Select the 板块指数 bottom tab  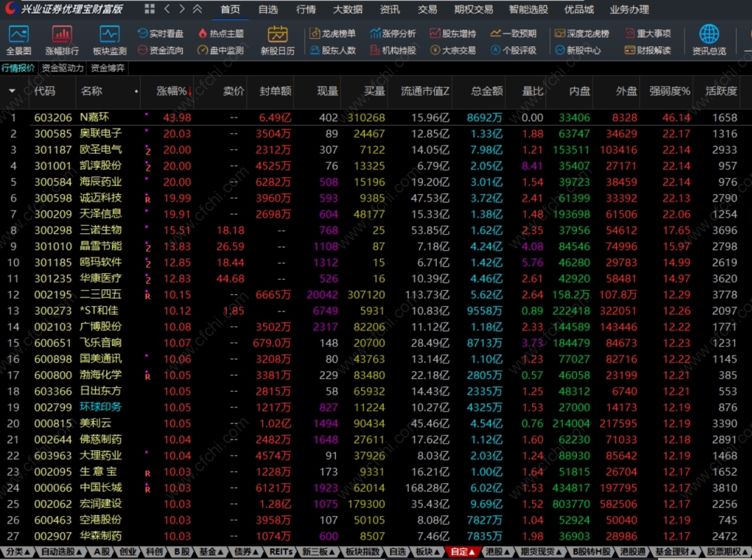click(x=363, y=552)
